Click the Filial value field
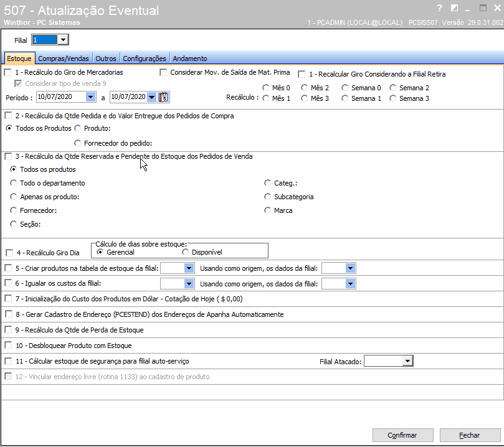 [x=45, y=40]
